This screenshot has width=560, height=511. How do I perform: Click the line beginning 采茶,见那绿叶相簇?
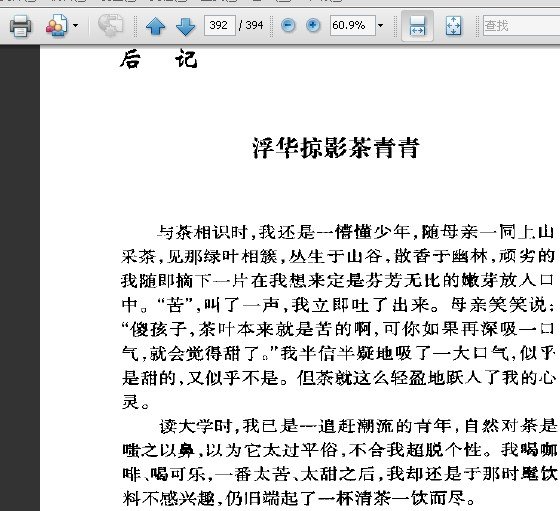click(x=338, y=256)
